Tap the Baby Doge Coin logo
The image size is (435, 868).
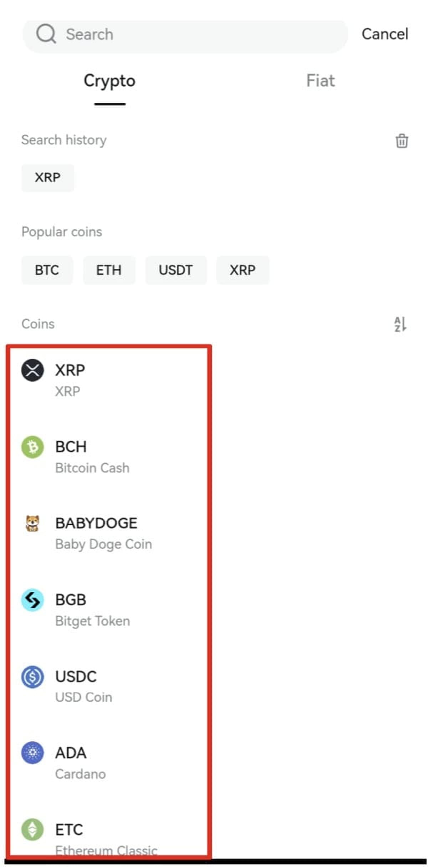(x=32, y=524)
